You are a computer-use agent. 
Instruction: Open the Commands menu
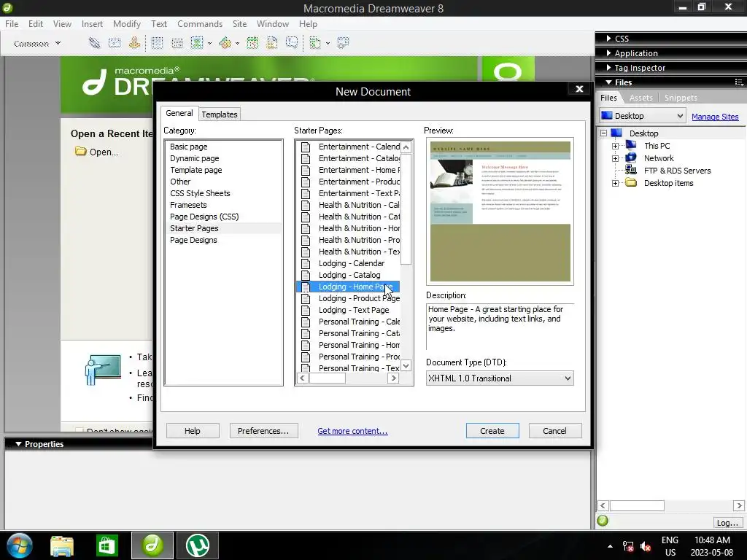[200, 24]
